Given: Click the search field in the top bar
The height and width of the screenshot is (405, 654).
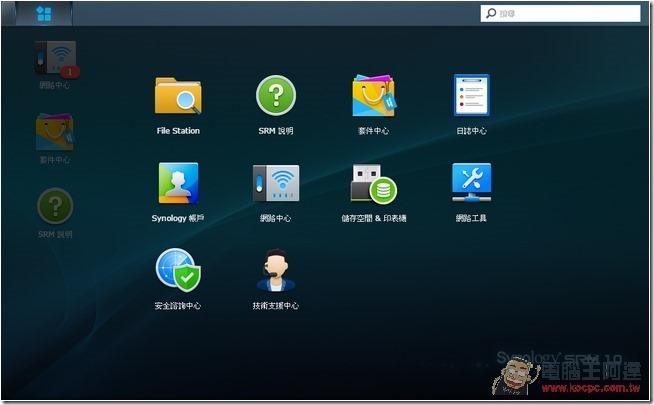Looking at the screenshot, I should (560, 13).
